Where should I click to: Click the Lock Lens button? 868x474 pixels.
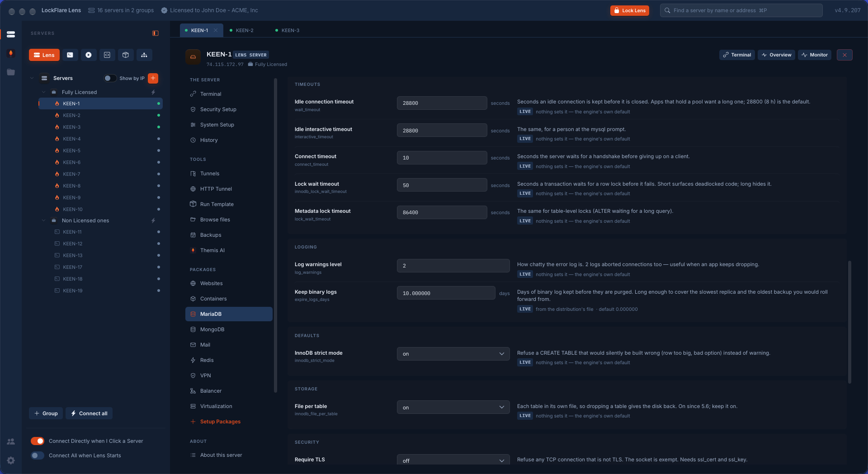point(629,10)
